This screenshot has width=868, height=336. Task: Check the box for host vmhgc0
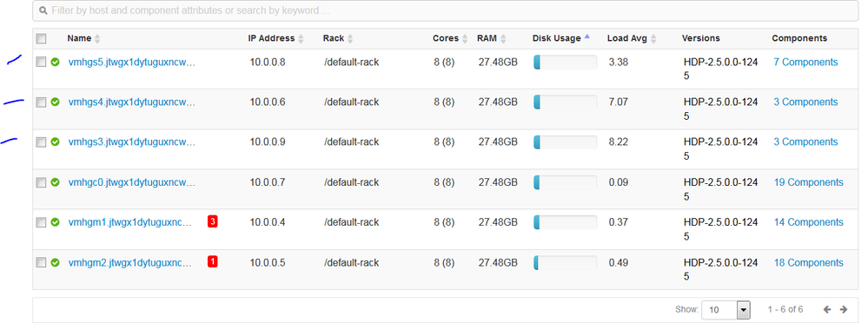click(41, 182)
